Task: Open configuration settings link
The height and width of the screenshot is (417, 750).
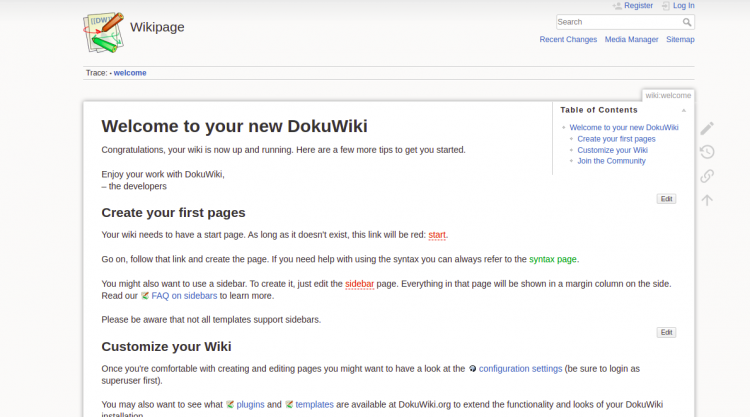Action: coord(520,369)
